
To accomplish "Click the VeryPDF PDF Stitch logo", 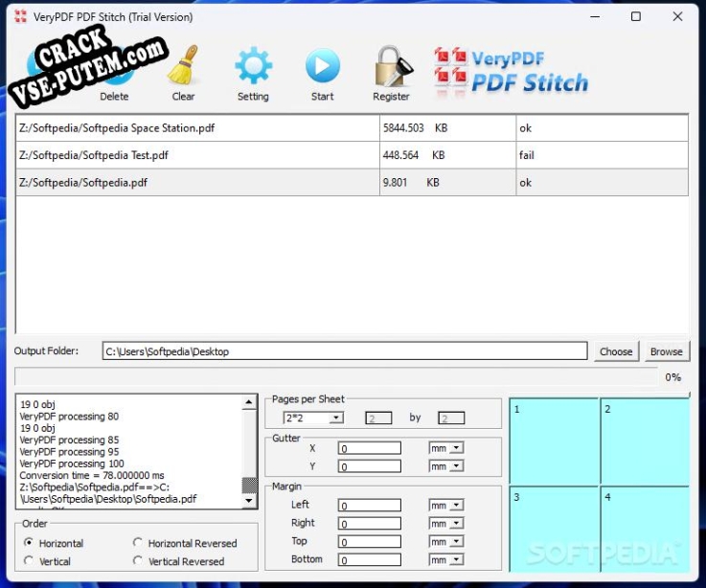I will tap(511, 72).
